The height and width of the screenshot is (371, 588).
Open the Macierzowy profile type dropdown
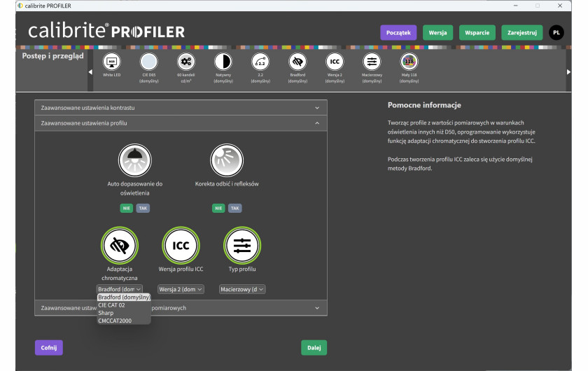(x=242, y=289)
